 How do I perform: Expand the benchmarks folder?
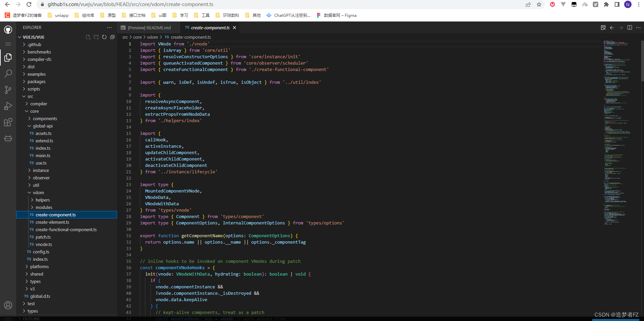click(39, 52)
